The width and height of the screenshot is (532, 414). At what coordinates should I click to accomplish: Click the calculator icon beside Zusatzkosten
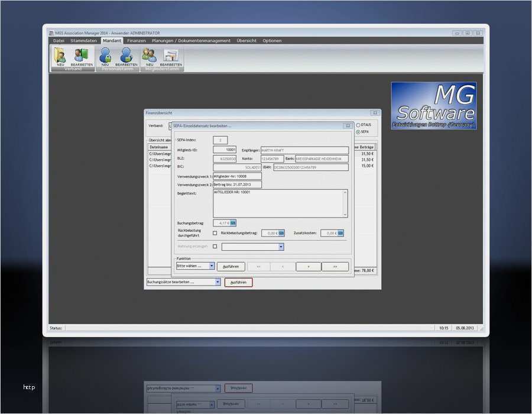341,233
